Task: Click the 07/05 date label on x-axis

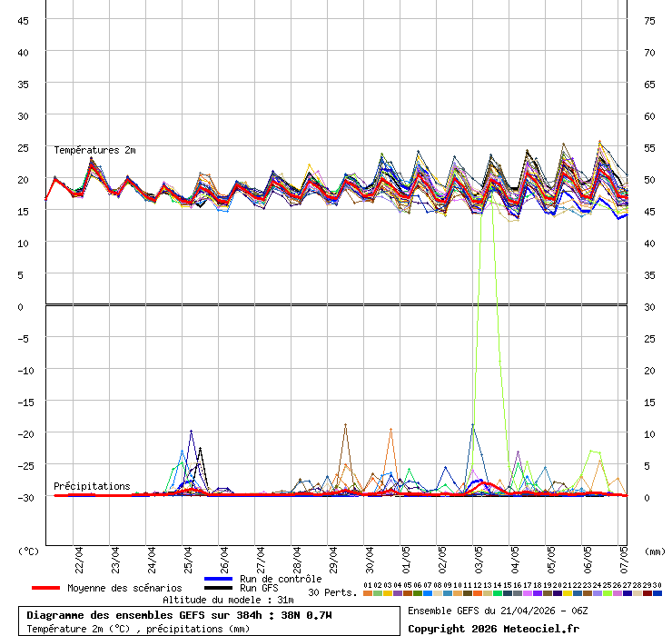Action: point(624,555)
